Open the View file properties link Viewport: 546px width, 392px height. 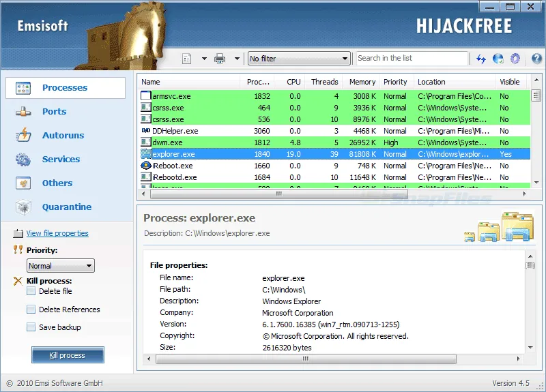[57, 233]
